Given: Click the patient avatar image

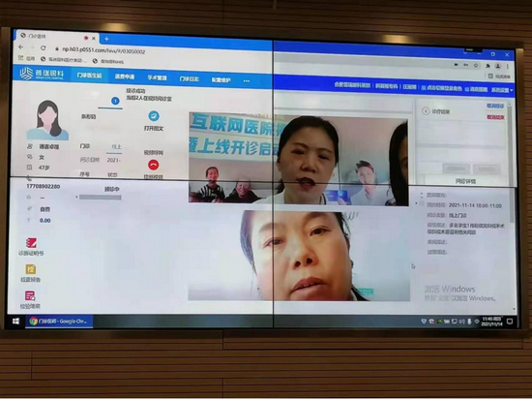Looking at the screenshot, I should pos(47,120).
